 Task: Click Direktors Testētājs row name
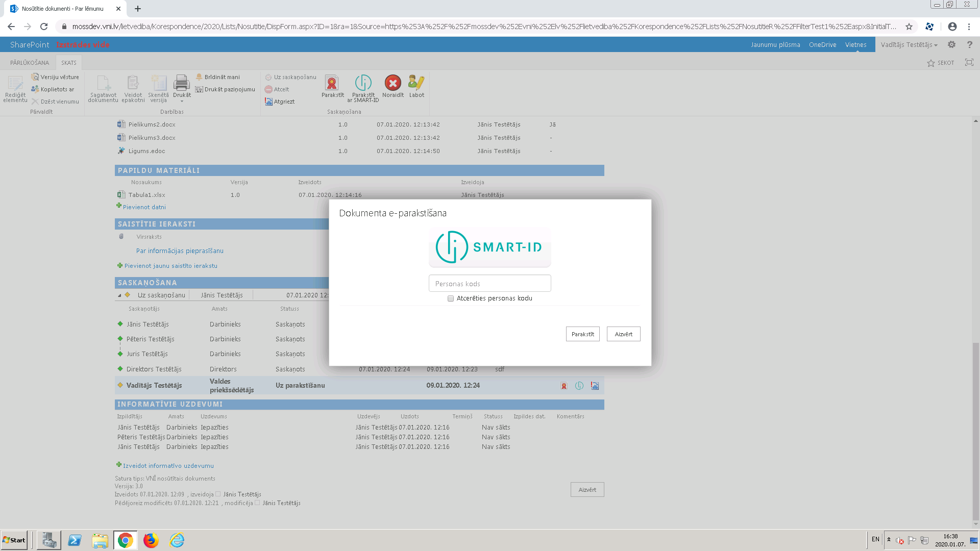(154, 369)
